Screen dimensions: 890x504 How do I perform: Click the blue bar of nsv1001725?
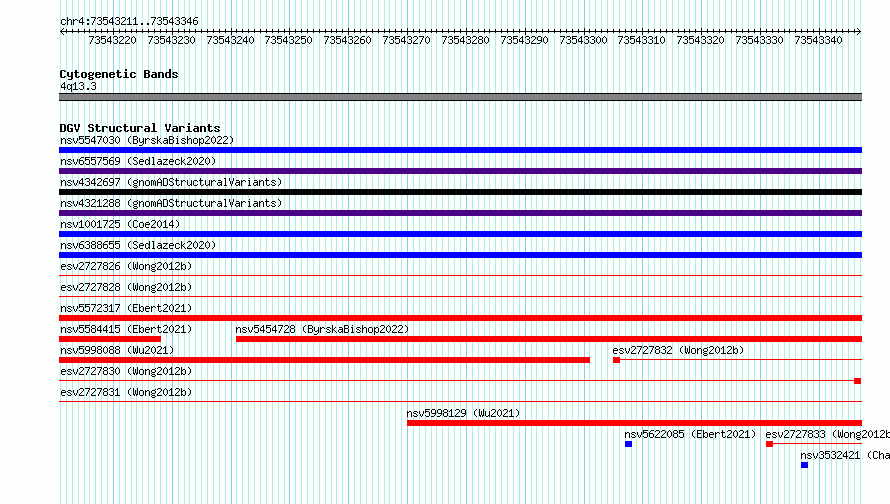[460, 234]
